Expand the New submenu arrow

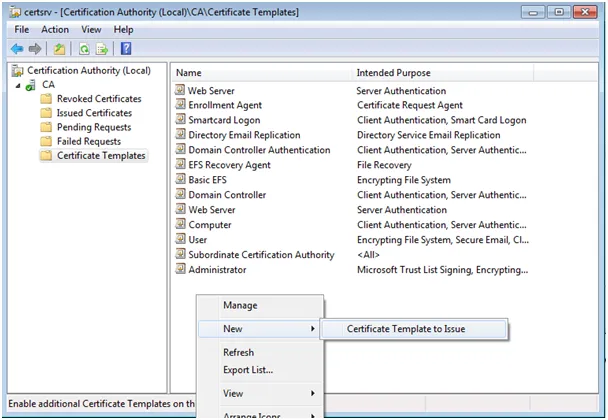[x=313, y=329]
